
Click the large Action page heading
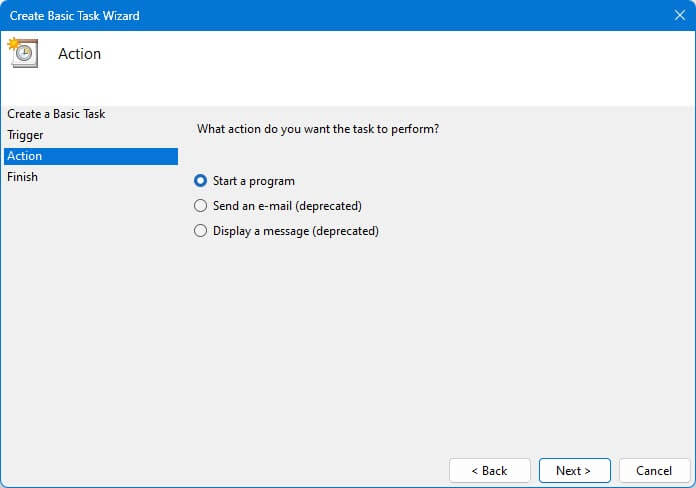(x=79, y=54)
